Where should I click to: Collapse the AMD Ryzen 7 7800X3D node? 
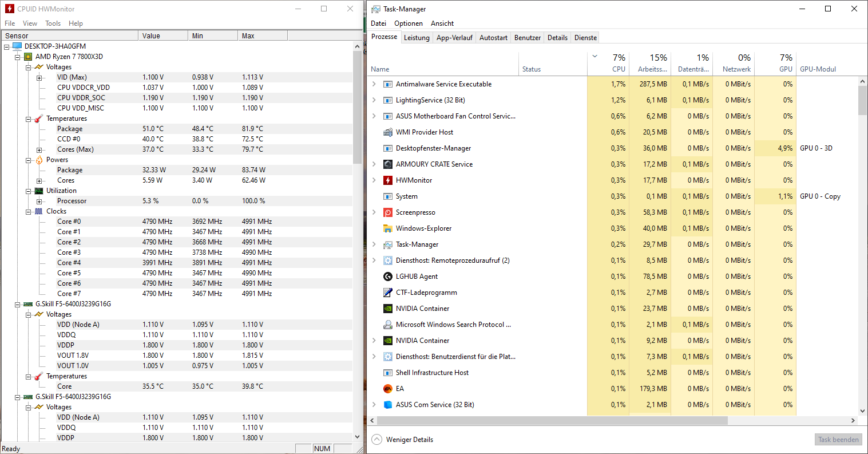[x=18, y=57]
